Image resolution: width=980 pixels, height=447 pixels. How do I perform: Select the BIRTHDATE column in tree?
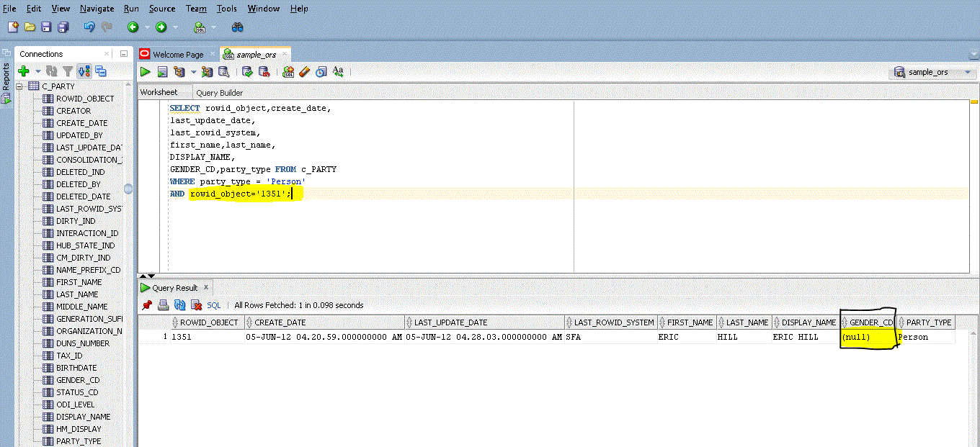(x=76, y=368)
